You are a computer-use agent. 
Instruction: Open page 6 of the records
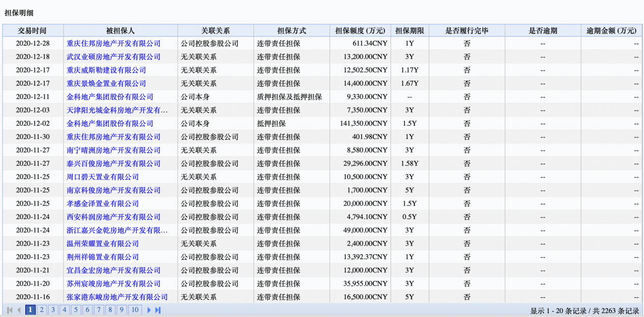click(x=87, y=310)
